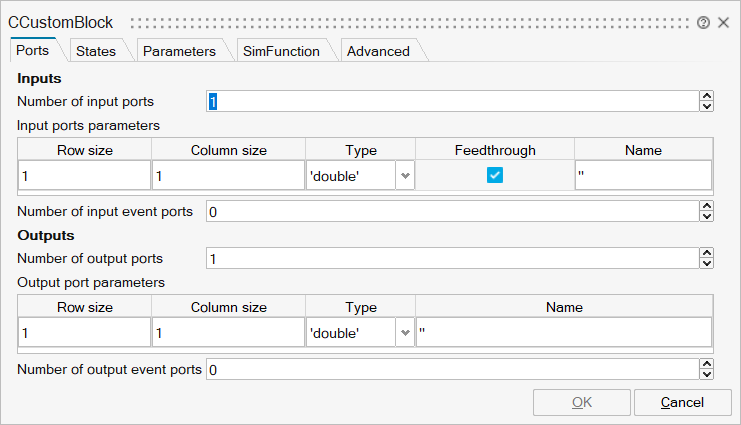Click the input port Row size field
This screenshot has height=425, width=741.
click(85, 176)
